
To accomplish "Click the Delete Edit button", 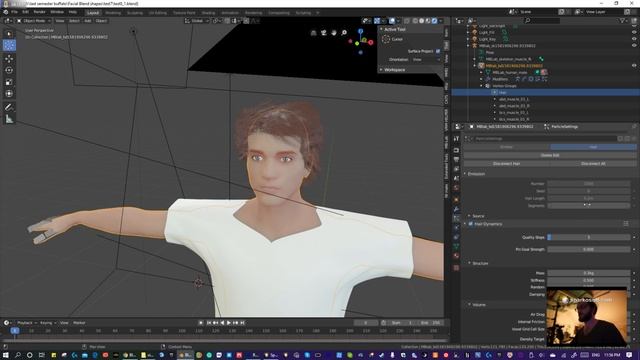I will point(550,155).
